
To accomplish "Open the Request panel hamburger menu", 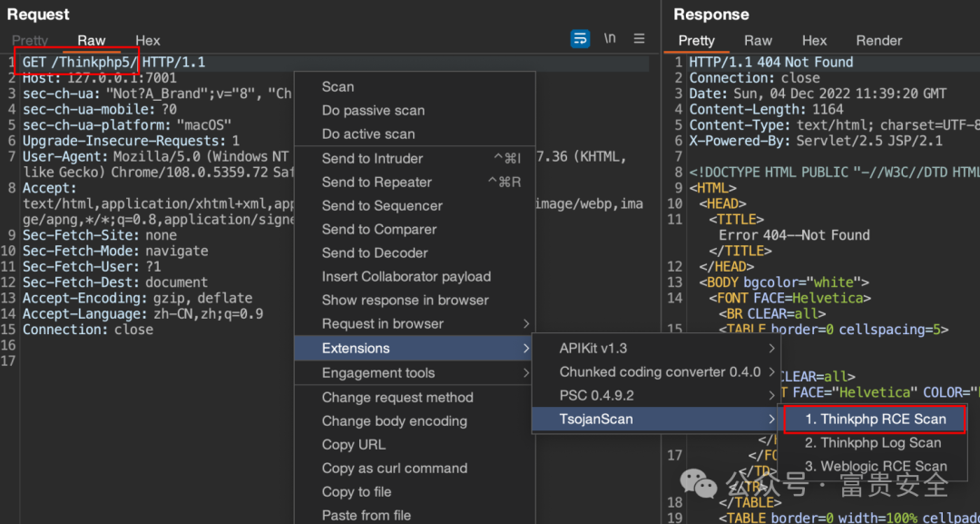I will [x=639, y=39].
